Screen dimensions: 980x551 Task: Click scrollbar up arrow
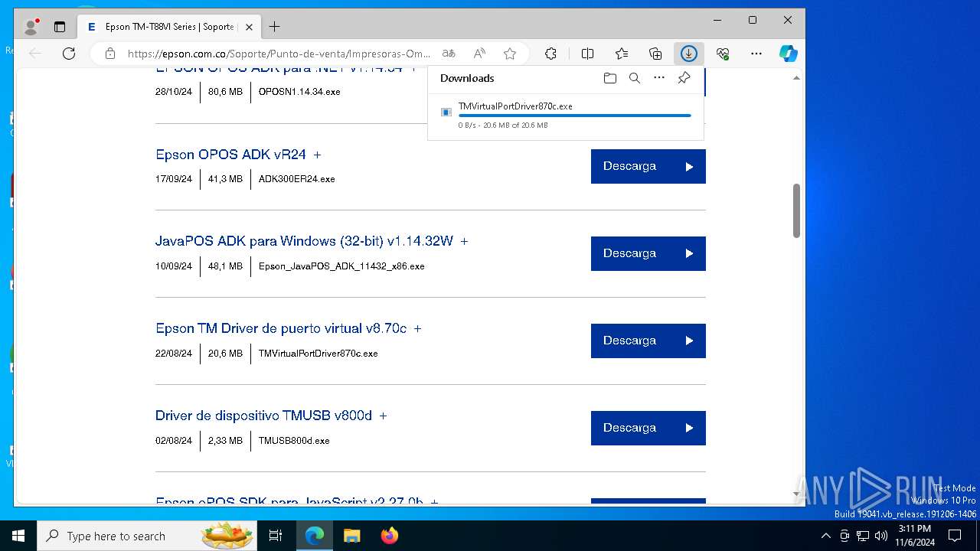tap(796, 78)
